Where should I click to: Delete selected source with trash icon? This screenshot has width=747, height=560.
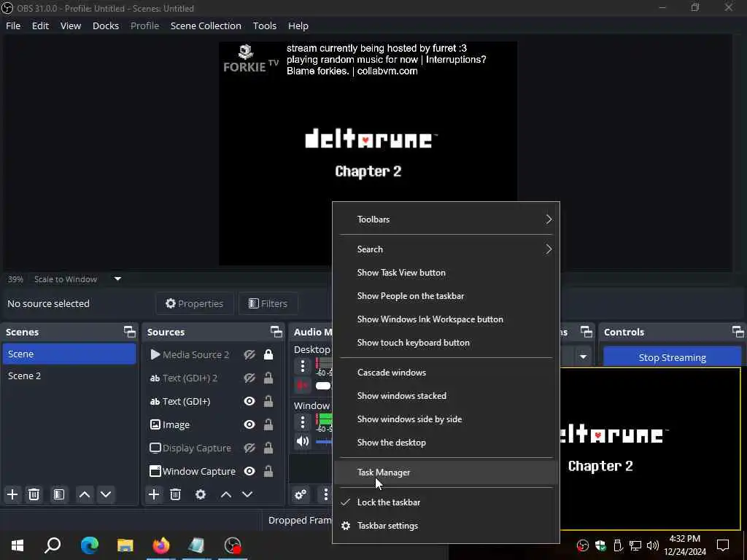(x=175, y=494)
